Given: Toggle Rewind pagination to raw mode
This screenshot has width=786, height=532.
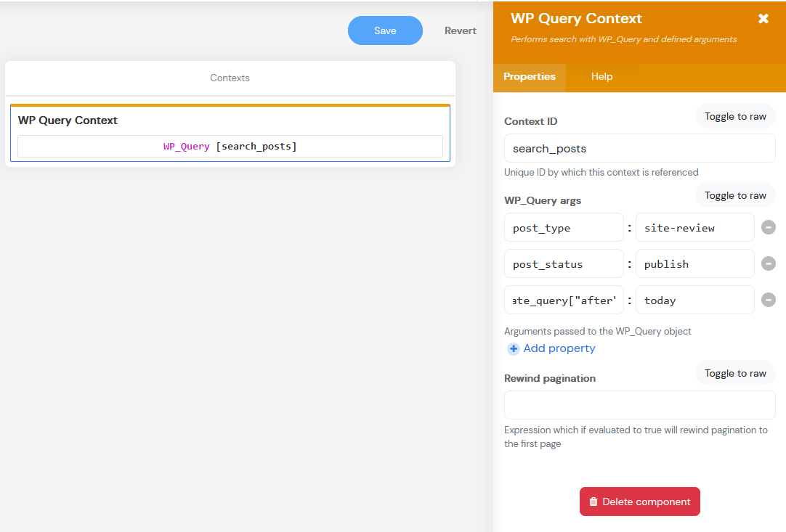Looking at the screenshot, I should click(x=735, y=374).
